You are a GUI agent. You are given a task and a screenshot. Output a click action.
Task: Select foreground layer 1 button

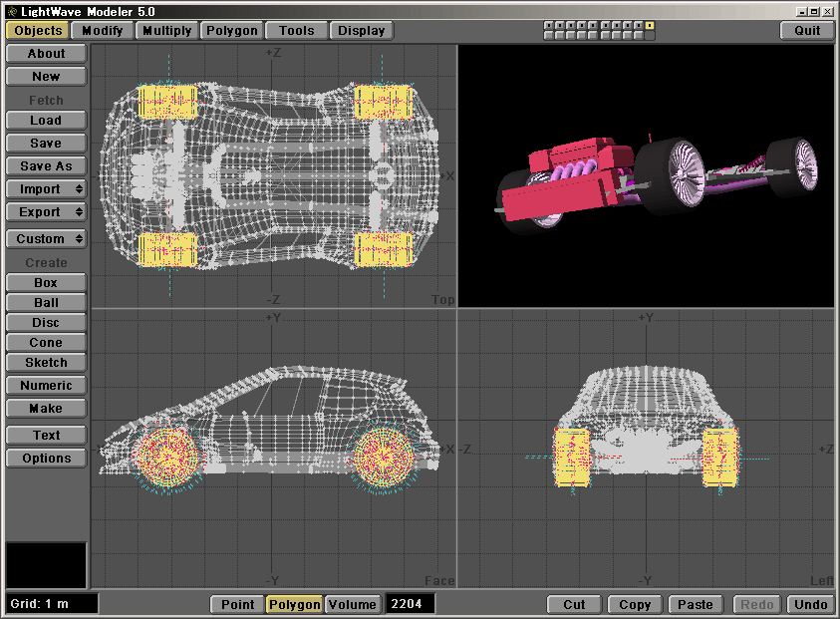pyautogui.click(x=549, y=25)
